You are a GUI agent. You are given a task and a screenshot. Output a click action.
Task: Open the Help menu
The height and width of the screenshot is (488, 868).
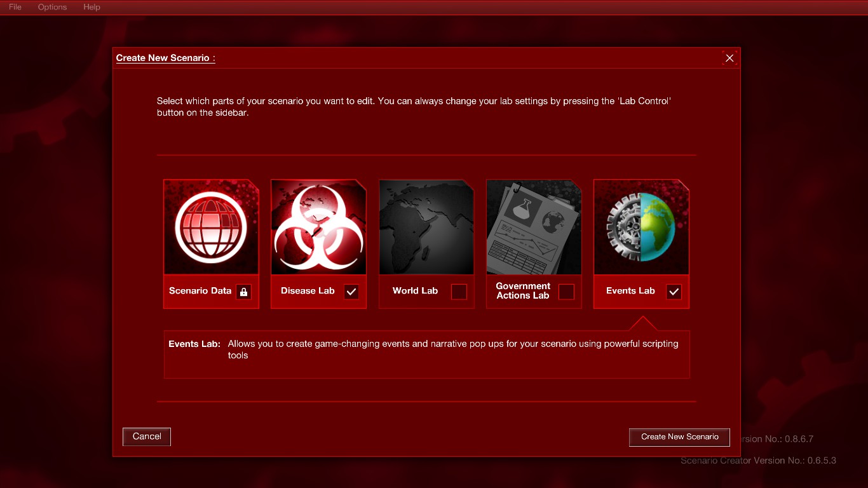pyautogui.click(x=92, y=7)
